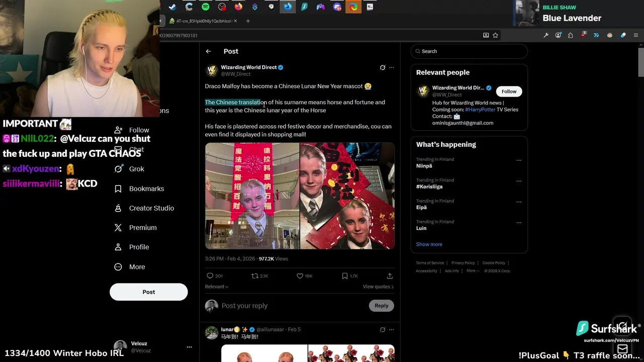Open Bookmarks in the sidebar
Image resolution: width=644 pixels, height=362 pixels.
click(139, 189)
